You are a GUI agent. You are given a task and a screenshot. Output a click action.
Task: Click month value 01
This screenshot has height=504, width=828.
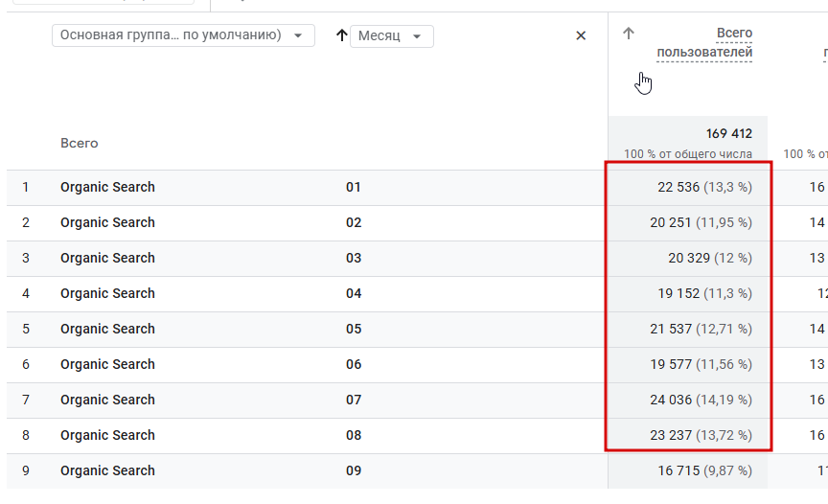354,188
